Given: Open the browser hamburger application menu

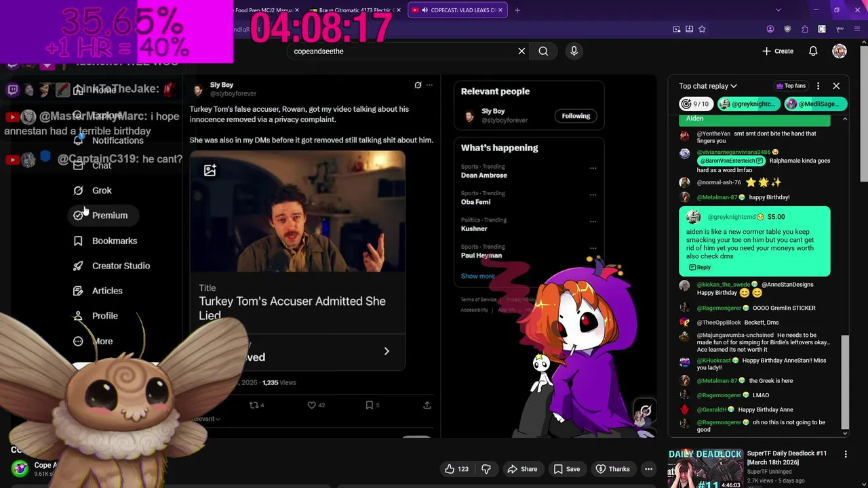Looking at the screenshot, I should point(856,29).
